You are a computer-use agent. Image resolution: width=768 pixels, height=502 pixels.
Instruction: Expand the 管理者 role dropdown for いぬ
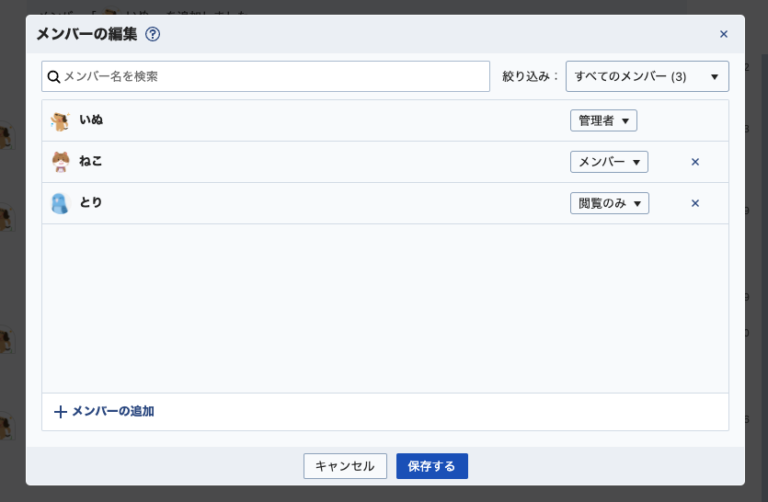[x=603, y=121]
